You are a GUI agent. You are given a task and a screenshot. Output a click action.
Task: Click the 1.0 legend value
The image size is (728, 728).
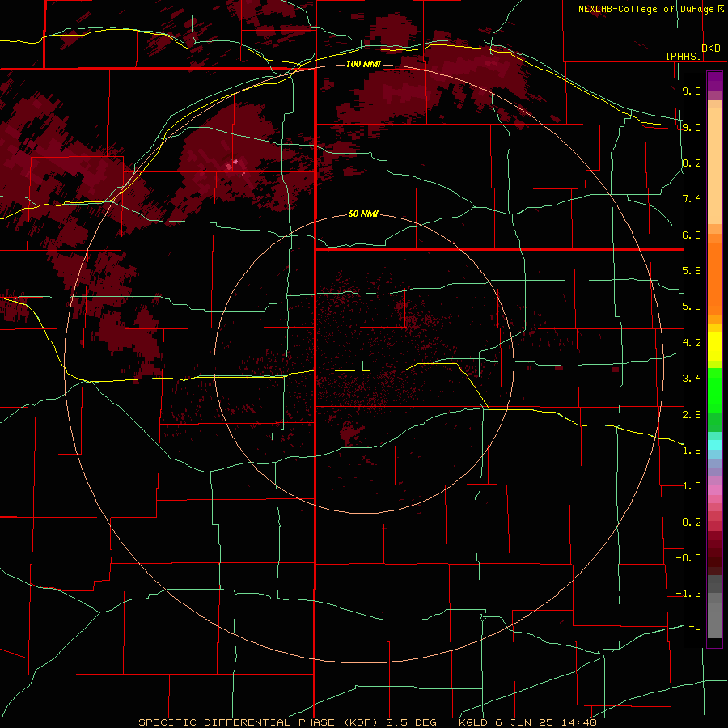pos(692,486)
